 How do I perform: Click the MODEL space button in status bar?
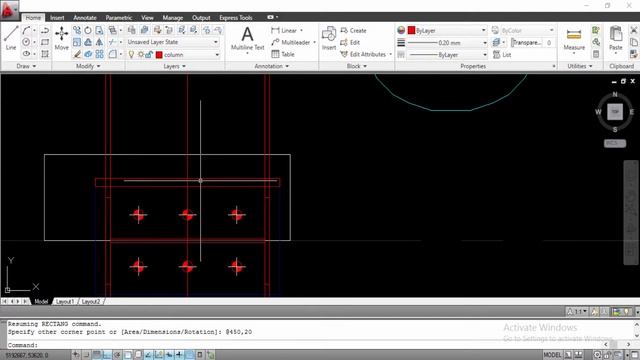point(552,355)
